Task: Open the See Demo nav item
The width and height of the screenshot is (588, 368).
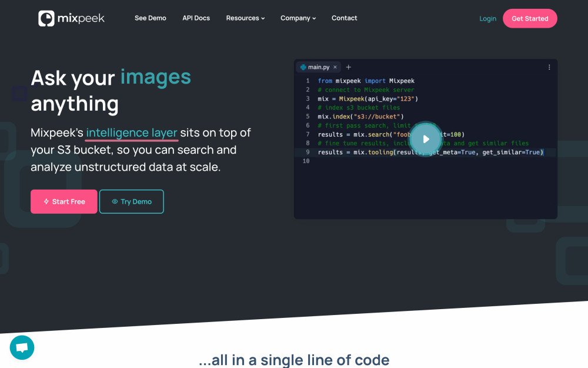Action: click(150, 18)
